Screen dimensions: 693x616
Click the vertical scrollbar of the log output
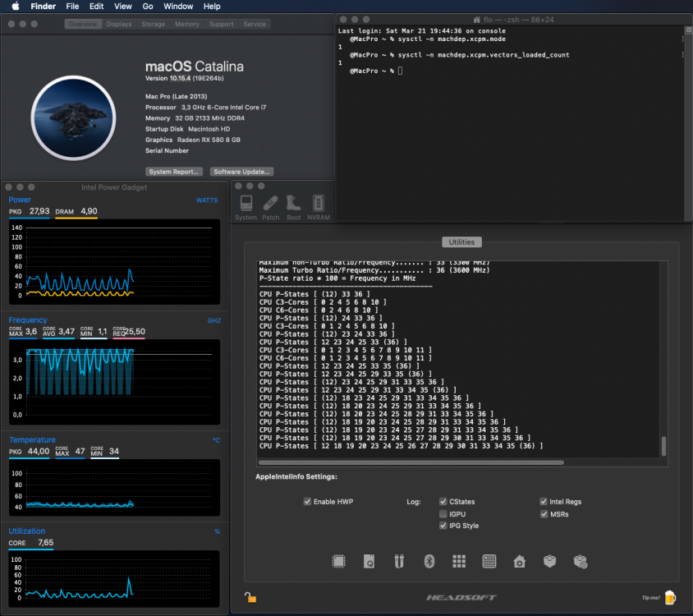pos(663,446)
